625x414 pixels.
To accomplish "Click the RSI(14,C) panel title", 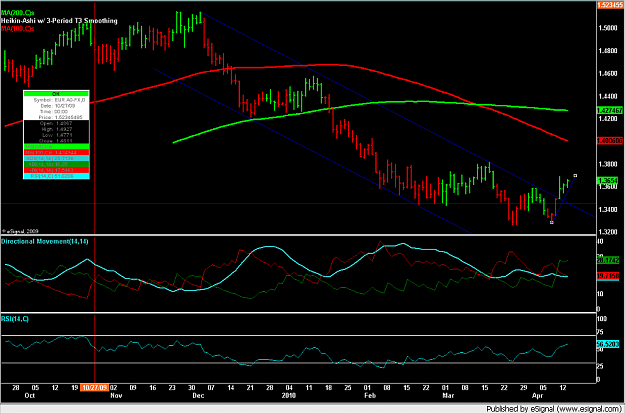I will (x=15, y=319).
